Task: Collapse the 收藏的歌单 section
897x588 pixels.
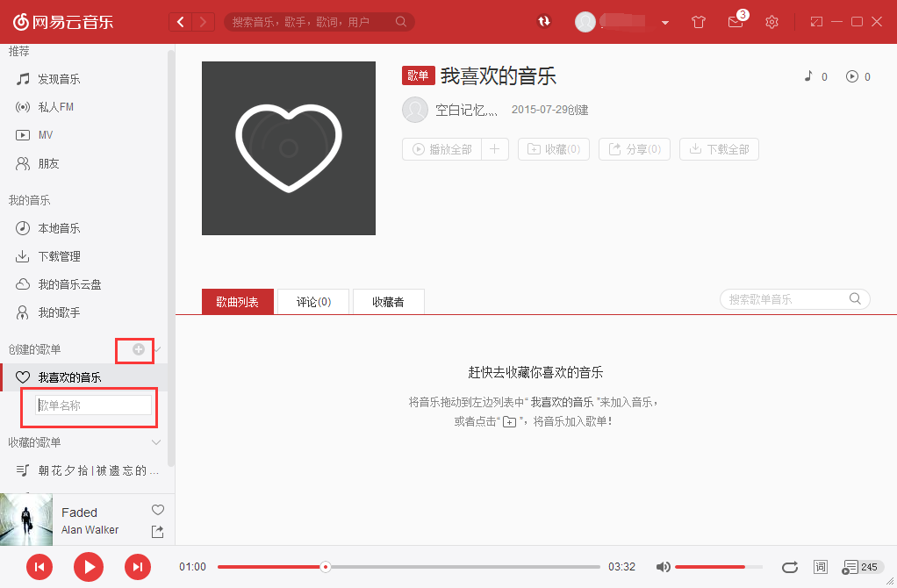Action: point(156,442)
